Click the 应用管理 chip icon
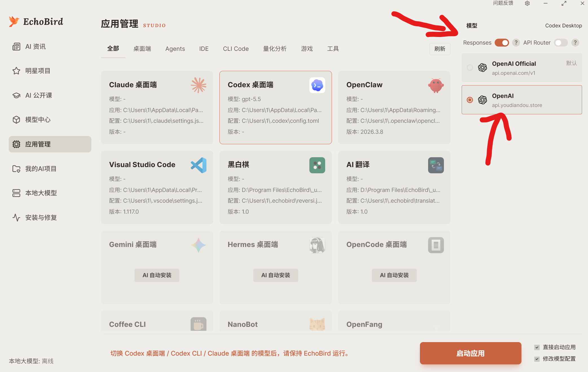Viewport: 588px width, 372px height. pos(16,144)
